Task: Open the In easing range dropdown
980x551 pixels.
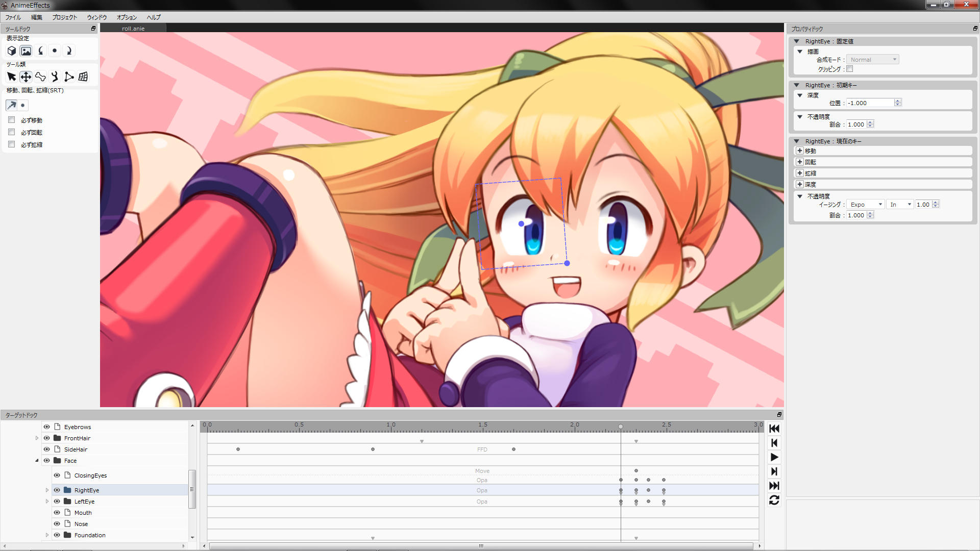Action: tap(900, 205)
